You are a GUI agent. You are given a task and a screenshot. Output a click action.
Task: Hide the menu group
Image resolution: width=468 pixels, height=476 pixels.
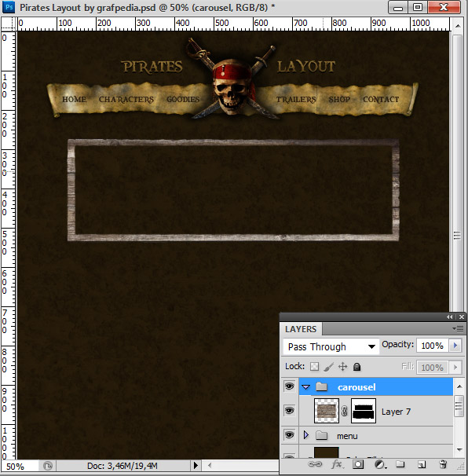pyautogui.click(x=289, y=435)
